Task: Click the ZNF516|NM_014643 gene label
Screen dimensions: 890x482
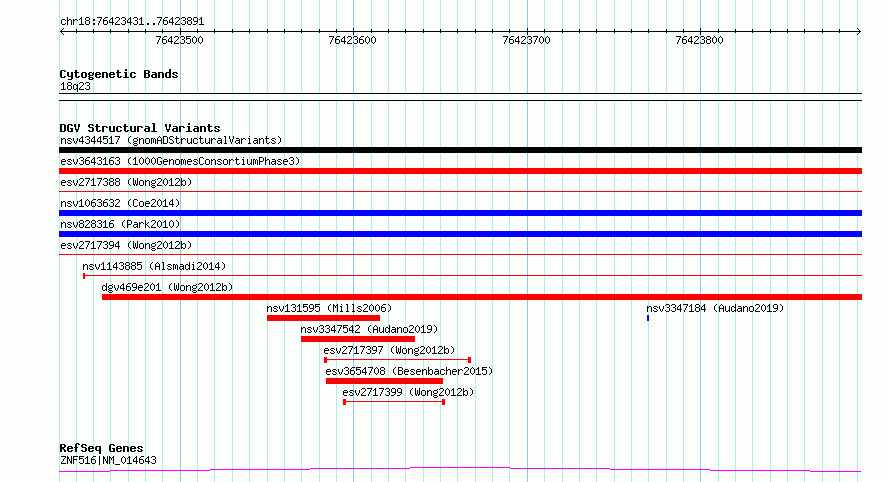Action: (108, 460)
